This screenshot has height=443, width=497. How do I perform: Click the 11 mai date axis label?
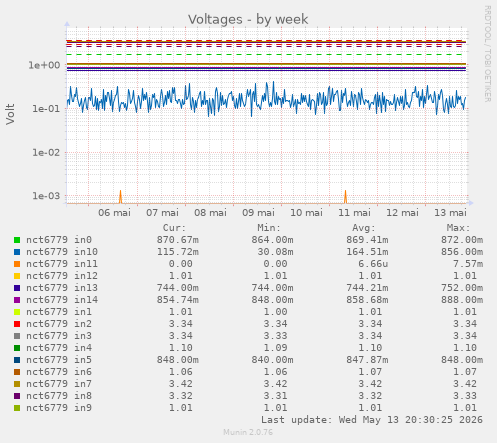[354, 213]
